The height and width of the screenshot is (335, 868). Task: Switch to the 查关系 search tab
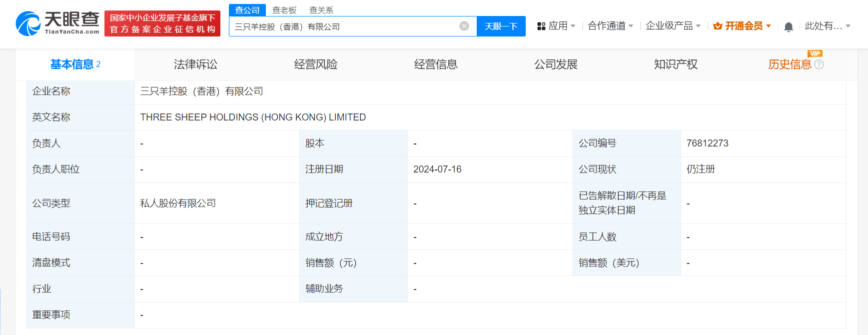coord(321,10)
